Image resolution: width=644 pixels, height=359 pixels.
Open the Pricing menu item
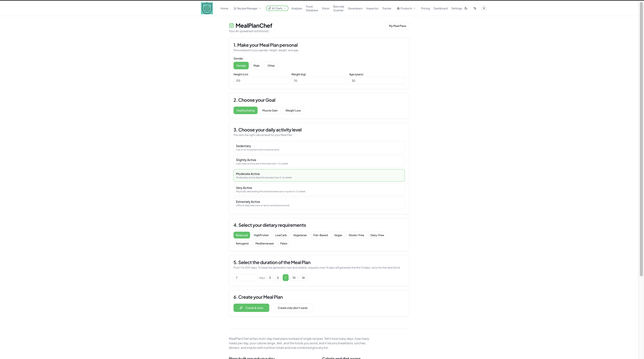pos(425,8)
